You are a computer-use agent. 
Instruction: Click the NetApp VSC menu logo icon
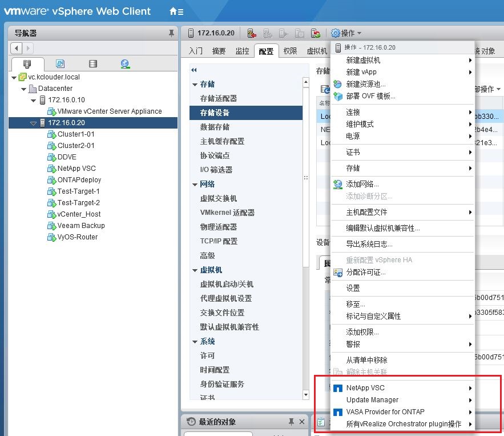pyautogui.click(x=338, y=388)
